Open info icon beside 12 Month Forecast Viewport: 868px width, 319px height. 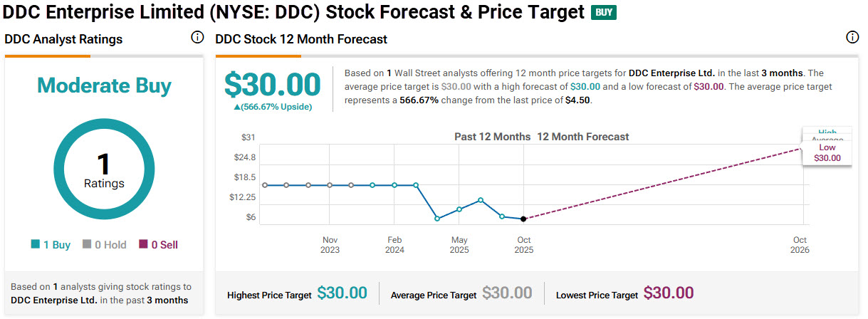852,38
